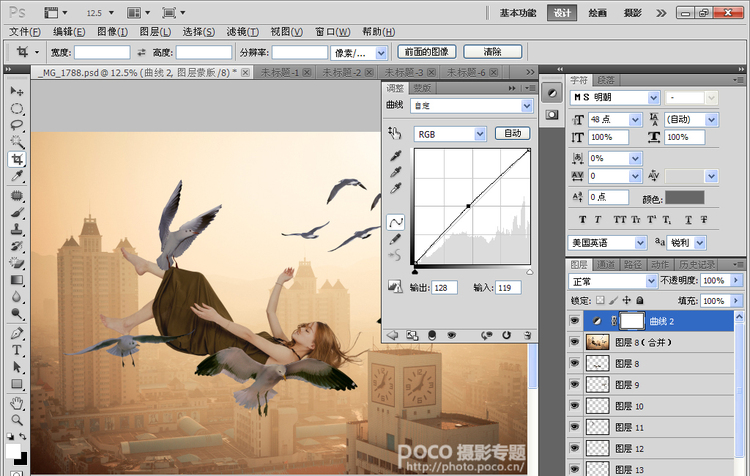Open the 图像(I) menu
The width and height of the screenshot is (750, 476).
[112, 32]
